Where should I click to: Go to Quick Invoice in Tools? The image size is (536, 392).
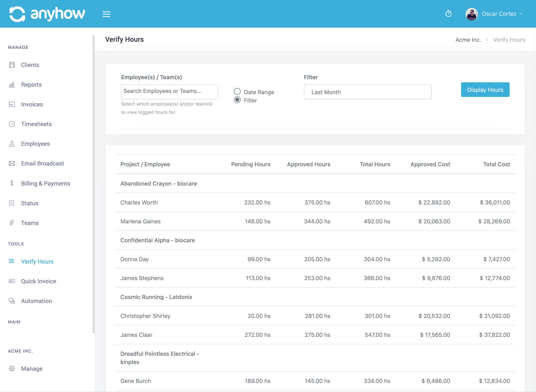39,281
